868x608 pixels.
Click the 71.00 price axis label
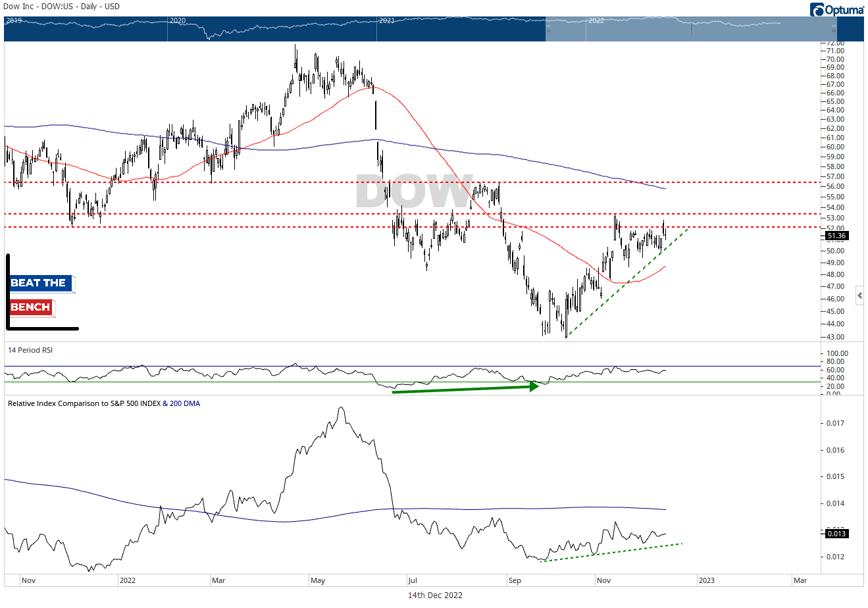click(x=836, y=51)
